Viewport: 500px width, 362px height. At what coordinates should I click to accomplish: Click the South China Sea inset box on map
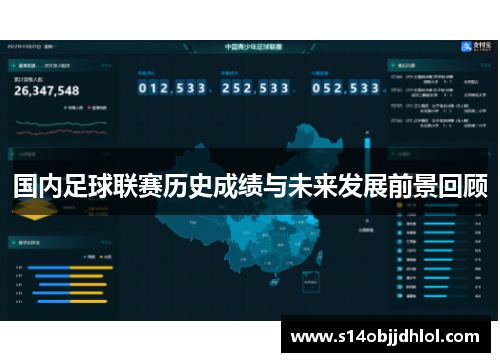(311, 282)
